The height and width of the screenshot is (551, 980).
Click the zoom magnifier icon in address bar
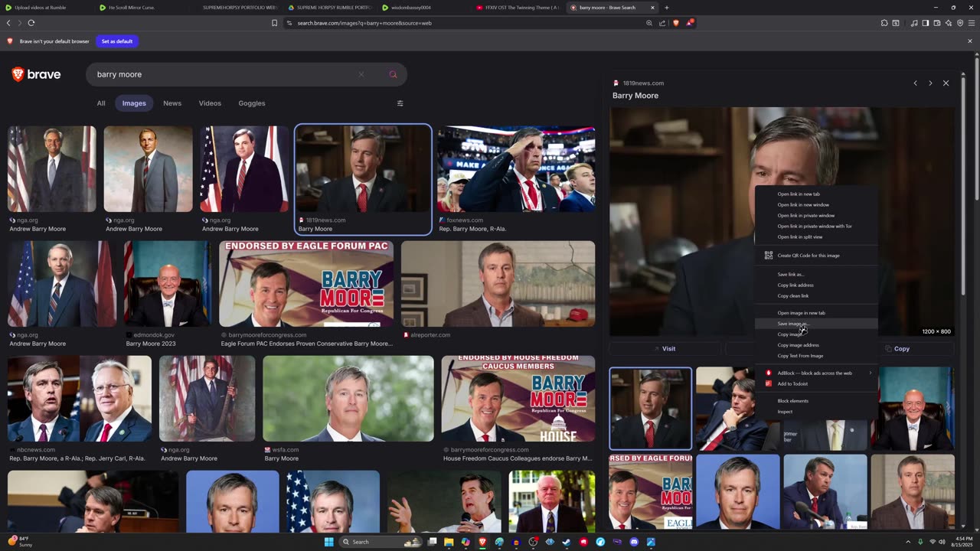pos(649,23)
